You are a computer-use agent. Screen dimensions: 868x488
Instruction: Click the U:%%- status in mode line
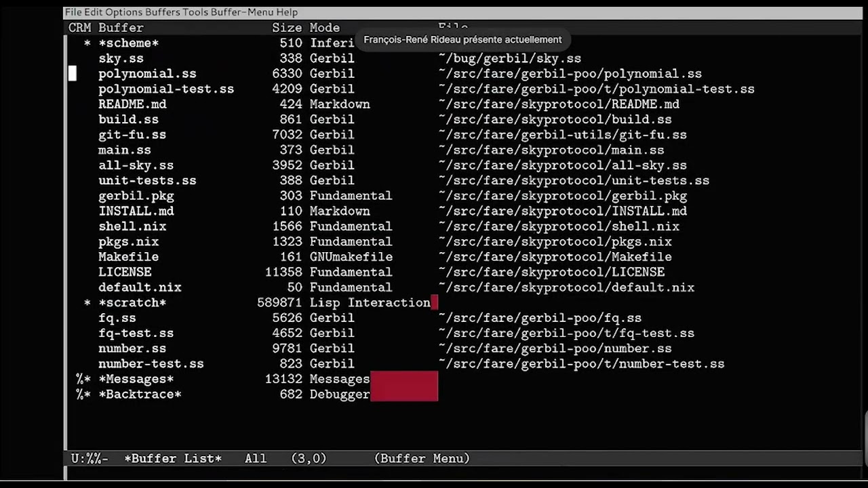(x=90, y=459)
